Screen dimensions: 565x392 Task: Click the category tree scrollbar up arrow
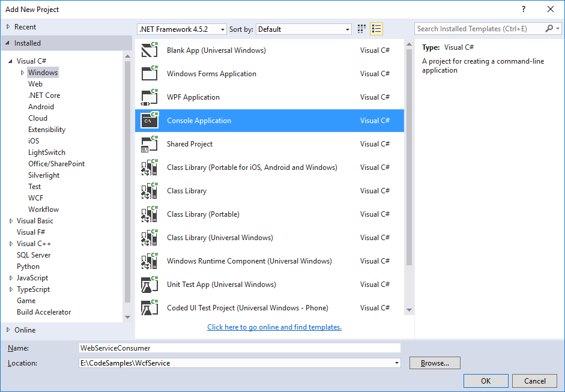[127, 56]
